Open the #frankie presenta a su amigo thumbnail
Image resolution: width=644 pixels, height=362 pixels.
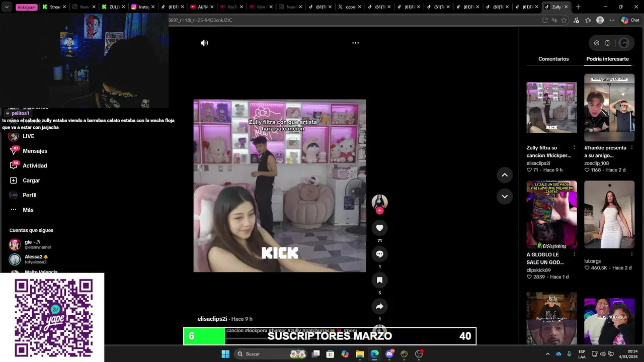click(x=609, y=108)
